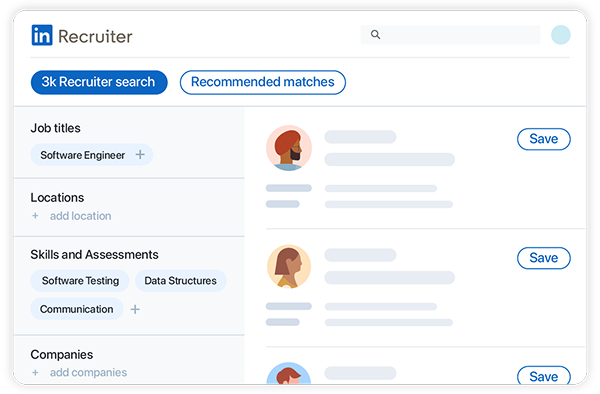Open the user profile avatar circle
Viewport: 600px width, 394px height.
click(x=561, y=35)
